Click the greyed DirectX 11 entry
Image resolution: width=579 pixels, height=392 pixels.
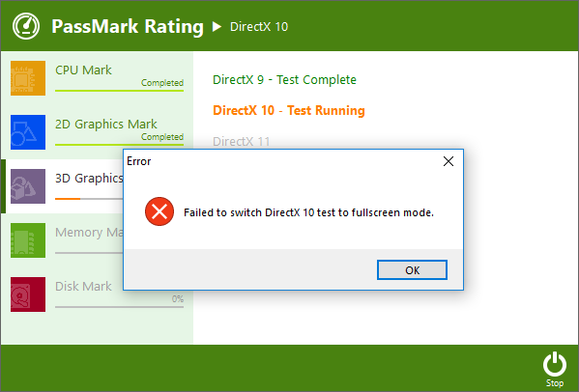click(241, 141)
